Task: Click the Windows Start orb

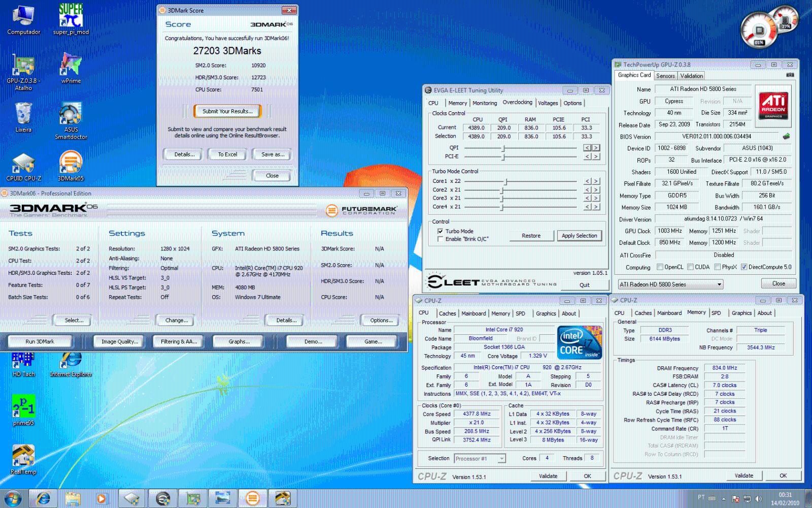Action: (x=13, y=498)
